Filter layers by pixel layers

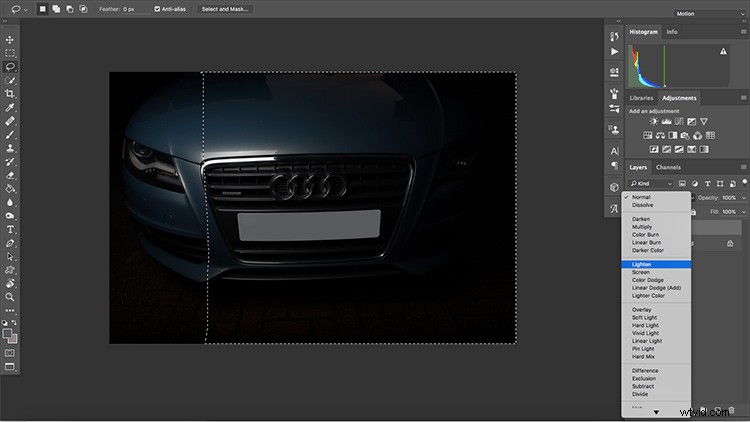[682, 184]
